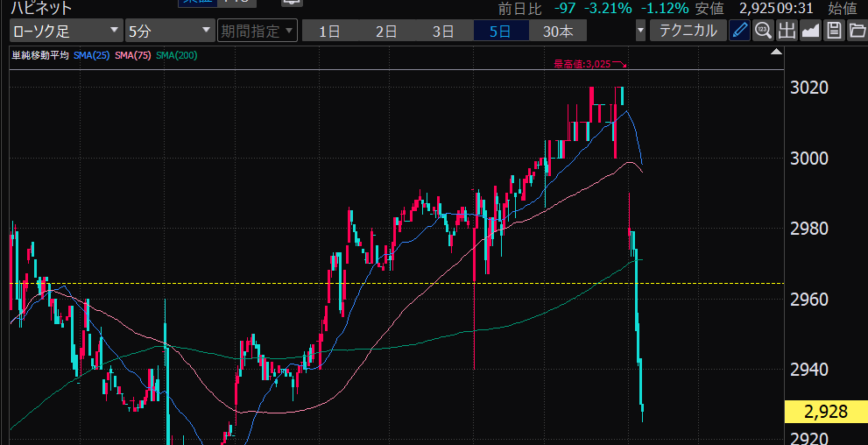Expand the 5分 interval dropdown
Screen dimensions: 868x445
click(x=169, y=31)
